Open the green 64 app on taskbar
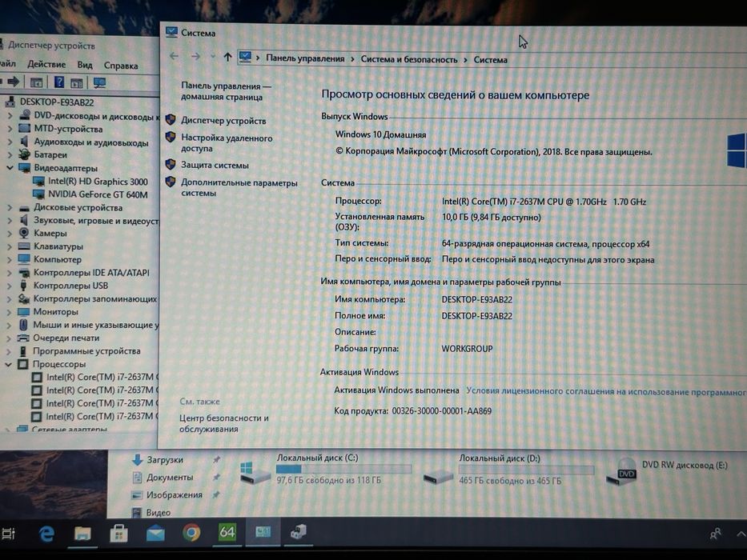 coord(227,532)
